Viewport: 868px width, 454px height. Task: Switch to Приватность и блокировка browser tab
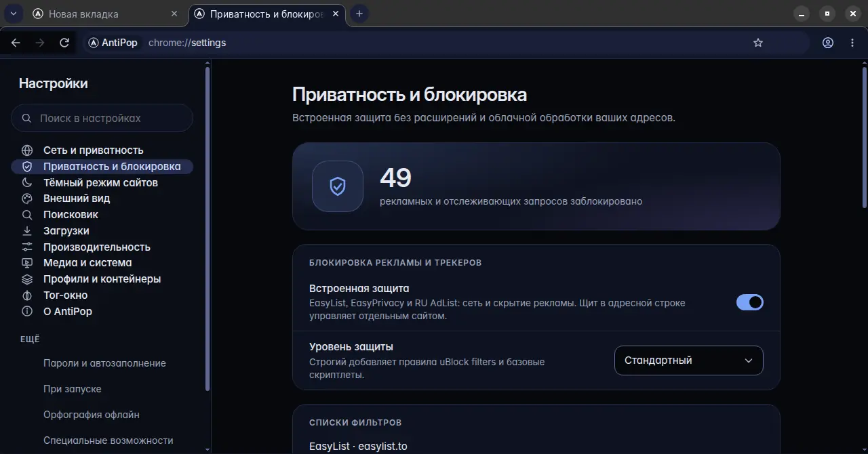(x=267, y=14)
